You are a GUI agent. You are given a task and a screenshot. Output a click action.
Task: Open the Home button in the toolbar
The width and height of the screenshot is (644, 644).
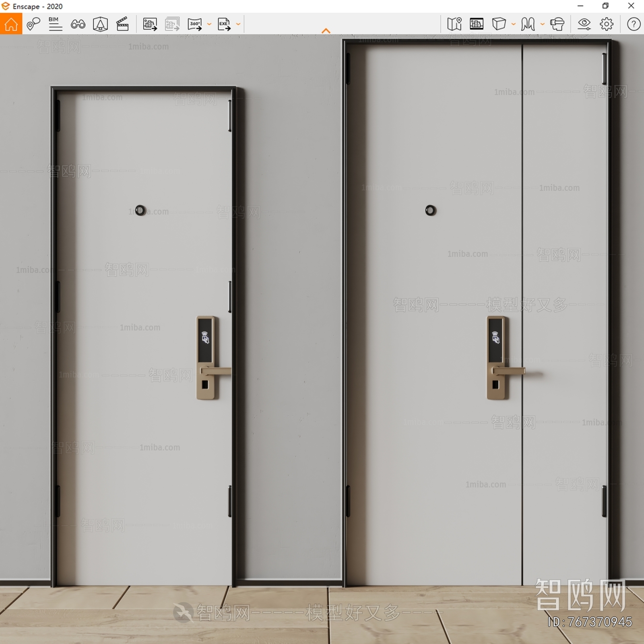11,24
